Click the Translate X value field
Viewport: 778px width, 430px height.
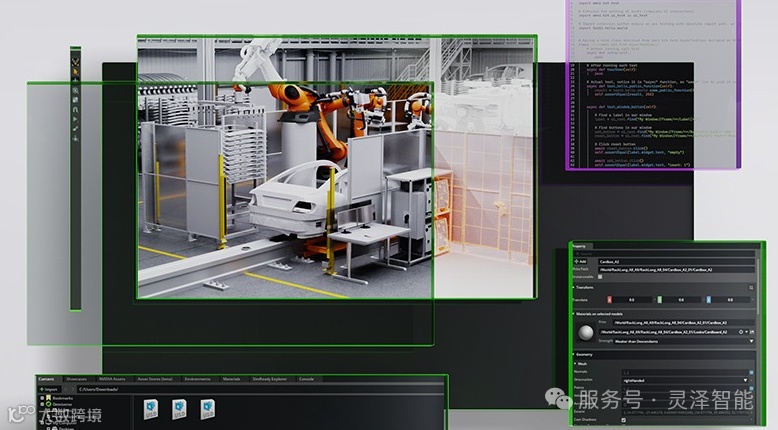point(632,300)
